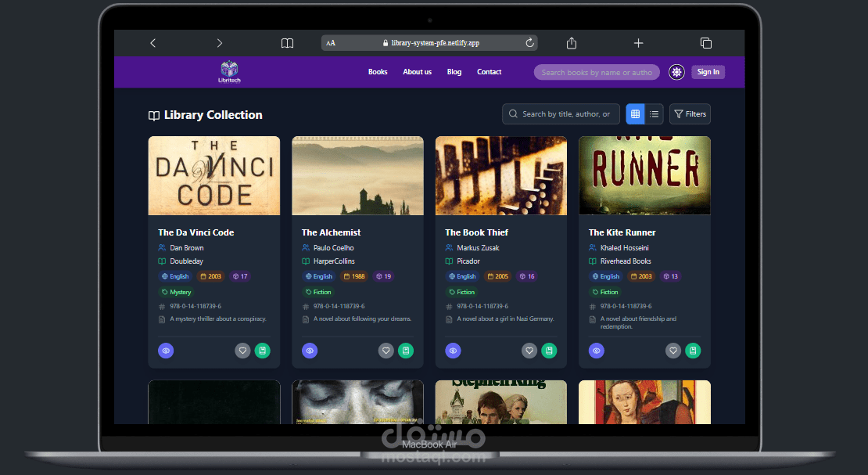Click the AA reader text button

331,43
